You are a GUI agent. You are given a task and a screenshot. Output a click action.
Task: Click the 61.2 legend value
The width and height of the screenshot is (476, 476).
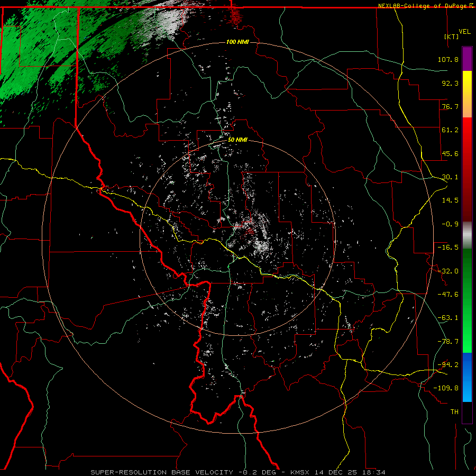pos(450,130)
